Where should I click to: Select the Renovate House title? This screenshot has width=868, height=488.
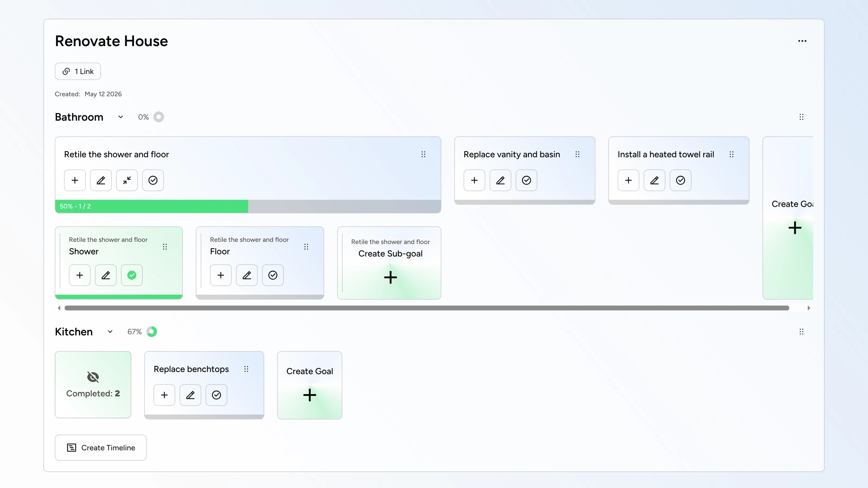coord(111,41)
